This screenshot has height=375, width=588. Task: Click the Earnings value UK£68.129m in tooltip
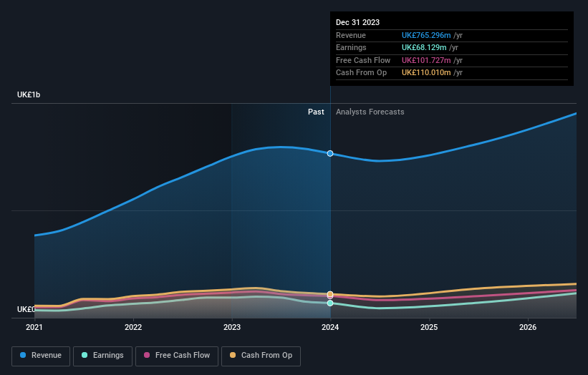coord(424,47)
